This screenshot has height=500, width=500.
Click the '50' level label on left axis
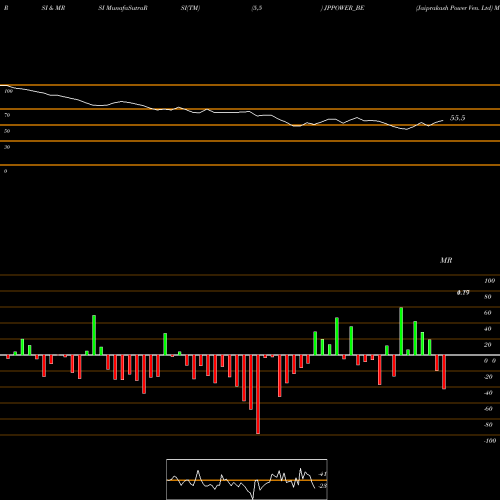(x=7, y=131)
